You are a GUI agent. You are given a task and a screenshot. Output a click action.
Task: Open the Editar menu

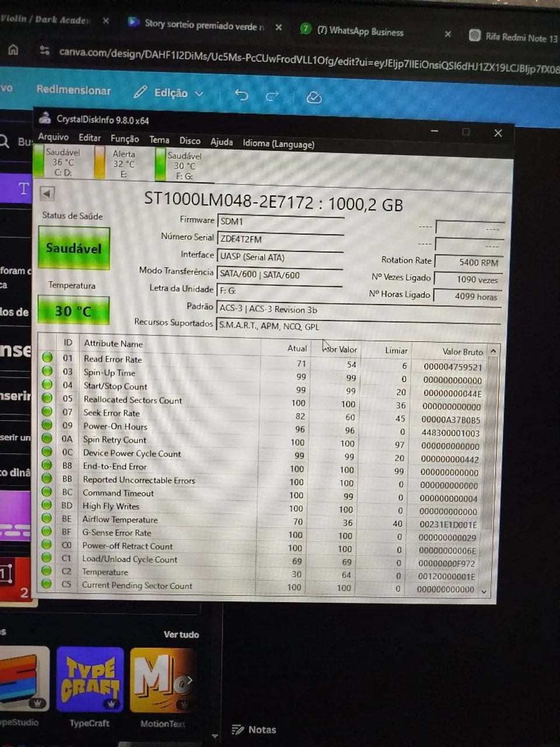pyautogui.click(x=89, y=138)
